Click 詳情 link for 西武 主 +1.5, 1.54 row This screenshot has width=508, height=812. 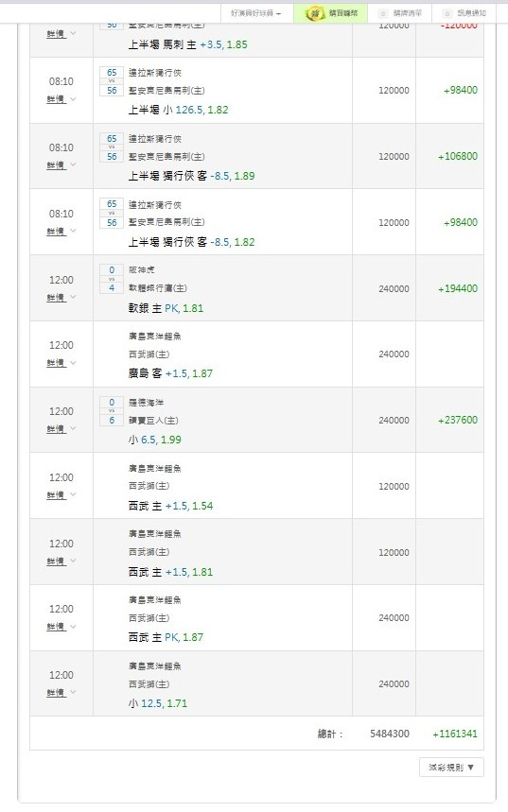56,495
